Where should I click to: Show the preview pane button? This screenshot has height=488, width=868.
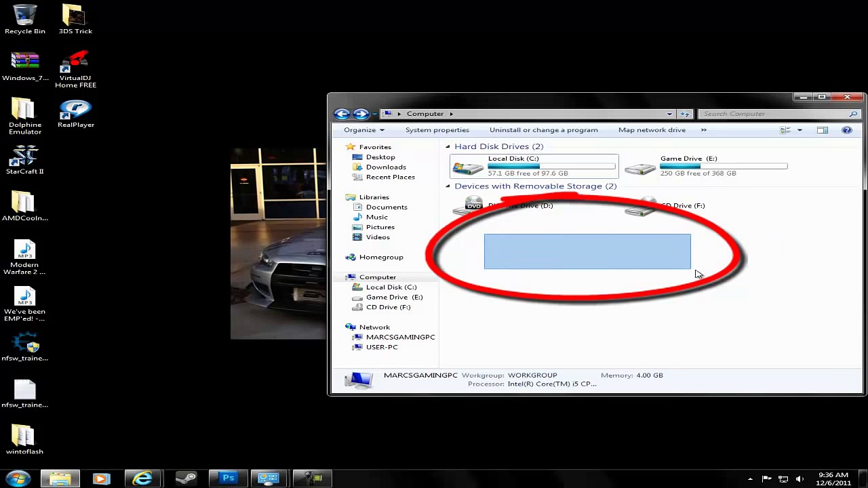coord(823,130)
